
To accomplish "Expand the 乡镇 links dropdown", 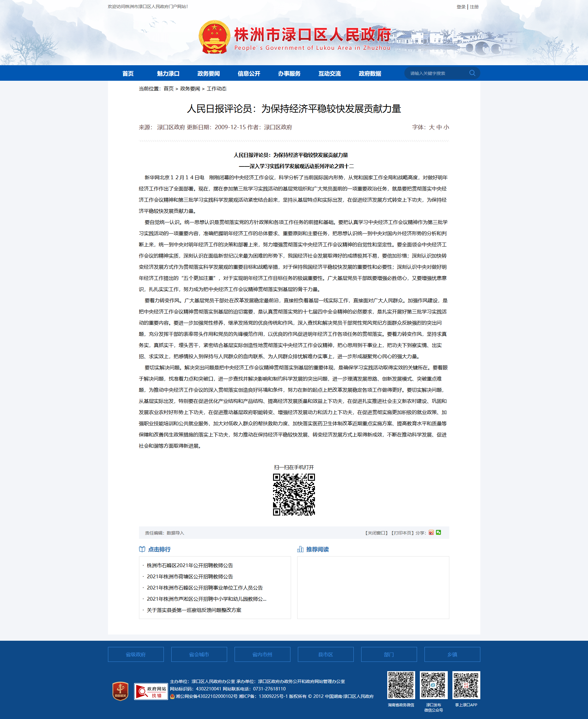I will 452,654.
